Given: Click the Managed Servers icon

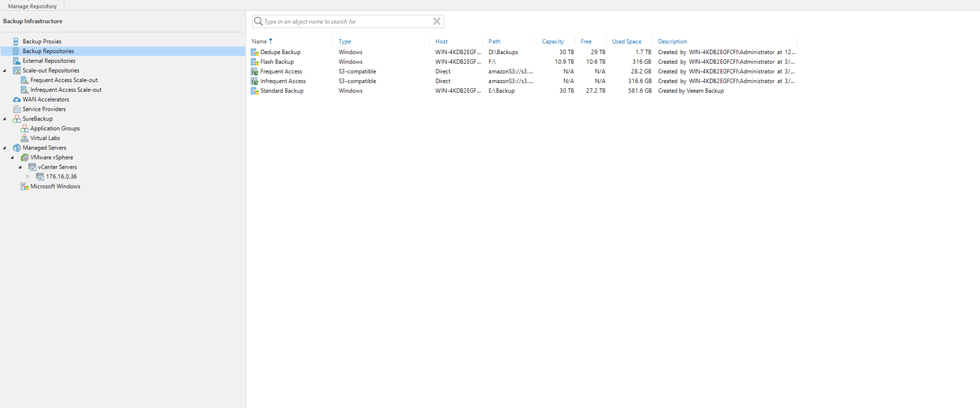Looking at the screenshot, I should tap(16, 148).
